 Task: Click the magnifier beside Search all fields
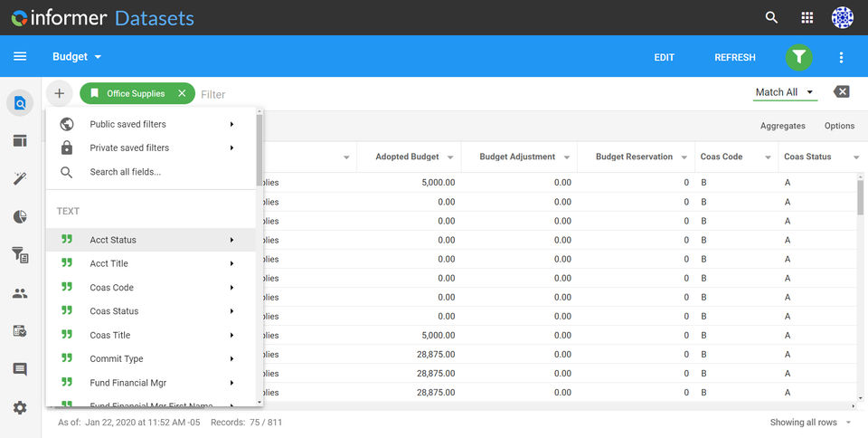[x=66, y=172]
